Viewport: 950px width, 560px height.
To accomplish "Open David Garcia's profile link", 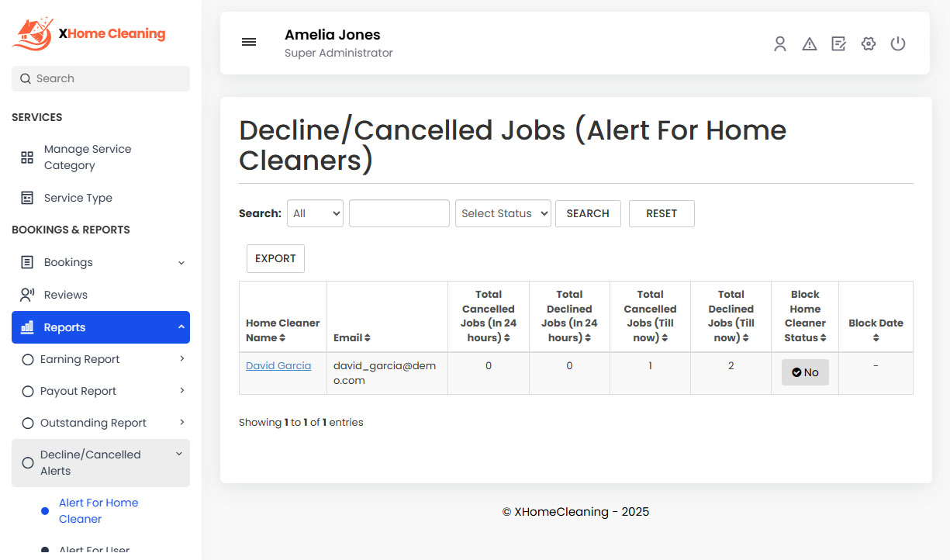I will click(x=278, y=365).
